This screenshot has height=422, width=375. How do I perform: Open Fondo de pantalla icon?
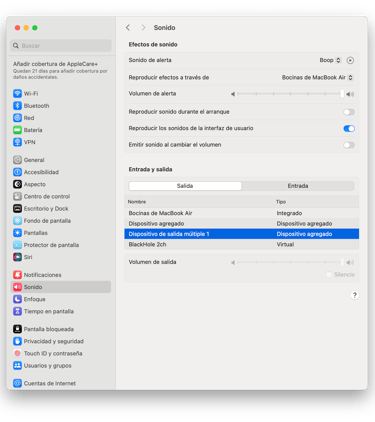pos(17,221)
